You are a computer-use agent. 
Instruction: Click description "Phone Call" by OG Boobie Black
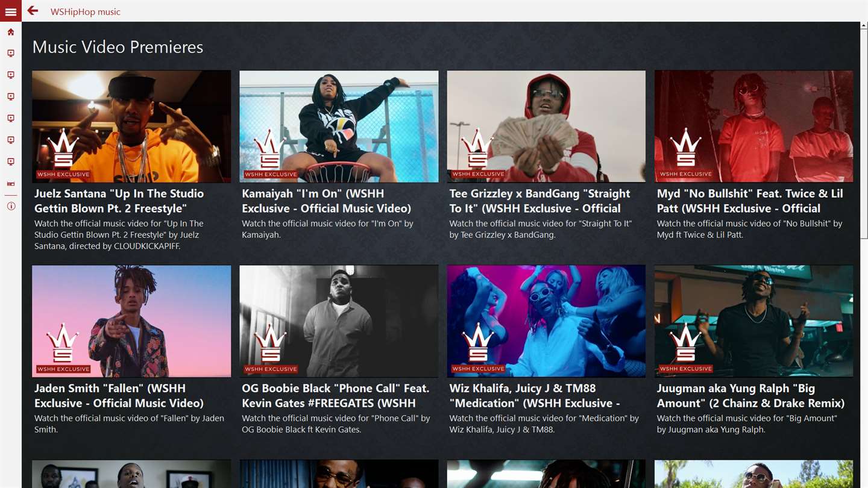(x=336, y=424)
